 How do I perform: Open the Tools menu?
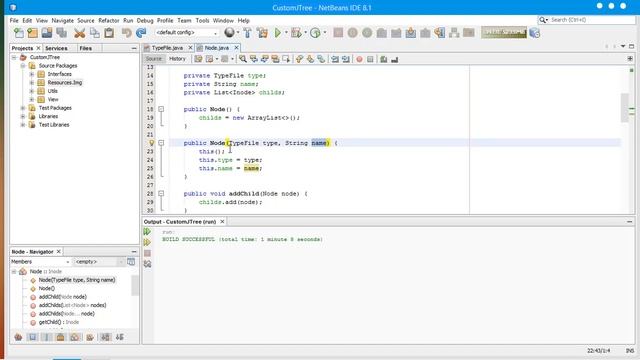tap(202, 20)
